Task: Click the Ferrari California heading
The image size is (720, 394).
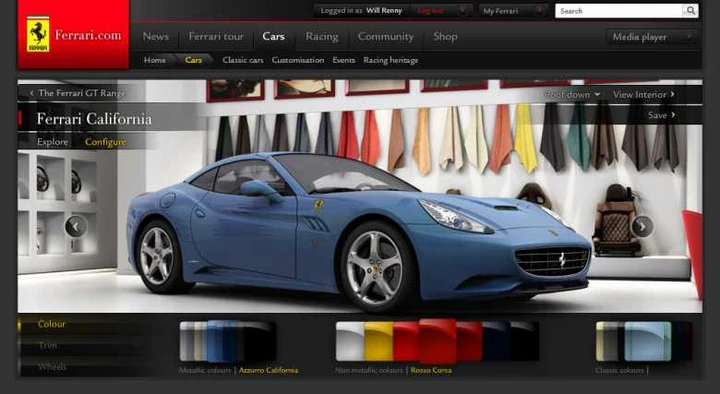Action: click(94, 119)
